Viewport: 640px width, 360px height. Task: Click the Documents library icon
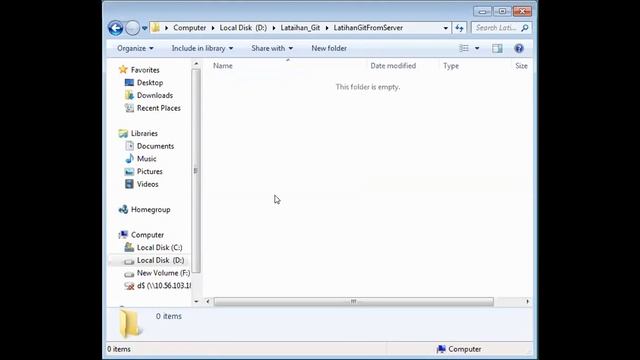[129, 146]
